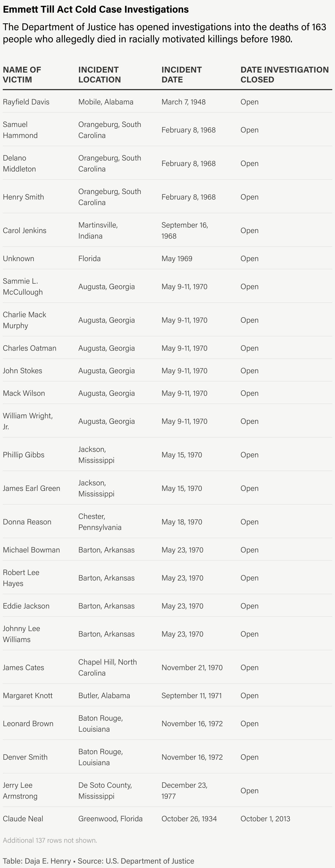335x868 pixels.
Task: Select the Phillip Gibbs name cell
Action: [24, 455]
